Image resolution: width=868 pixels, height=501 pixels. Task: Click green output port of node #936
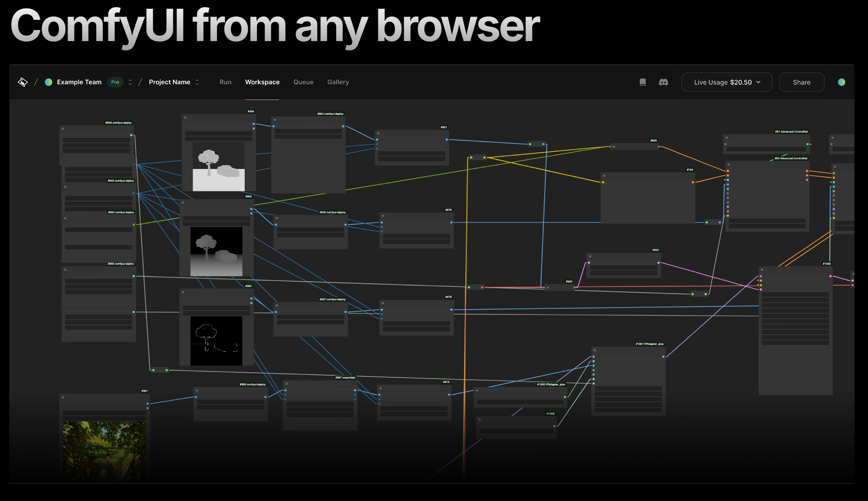click(x=131, y=136)
